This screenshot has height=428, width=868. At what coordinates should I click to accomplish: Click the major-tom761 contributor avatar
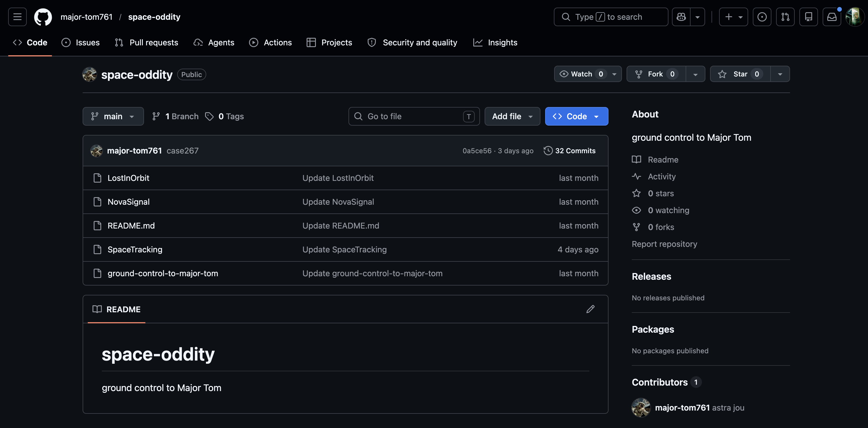coord(641,407)
